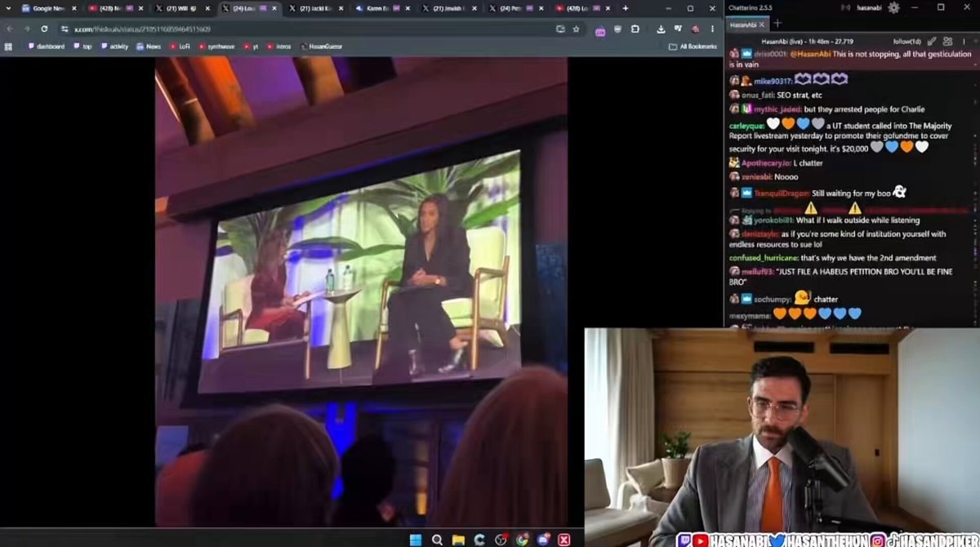Open the activity bookmark
Viewport: 980px width, 547px height.
click(x=114, y=47)
